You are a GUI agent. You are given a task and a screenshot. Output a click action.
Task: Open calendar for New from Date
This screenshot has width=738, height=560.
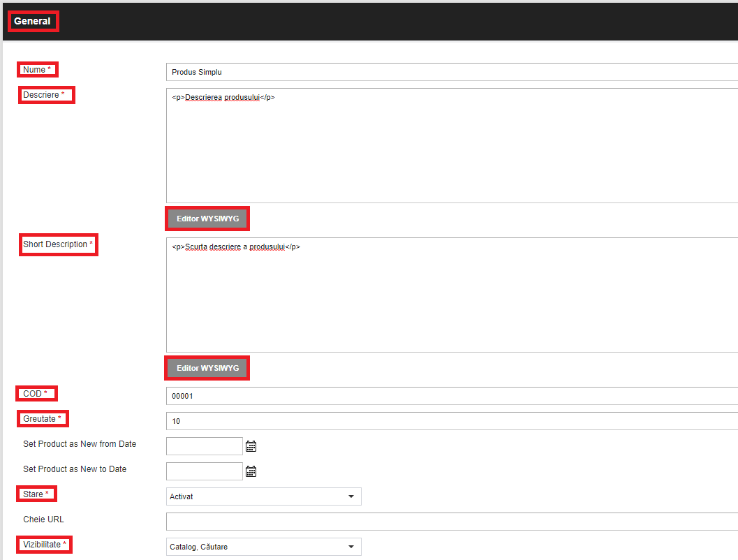coord(251,446)
